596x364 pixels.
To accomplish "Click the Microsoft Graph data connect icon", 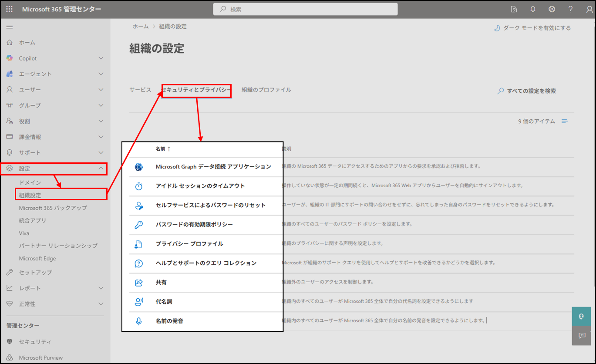I will coord(139,167).
